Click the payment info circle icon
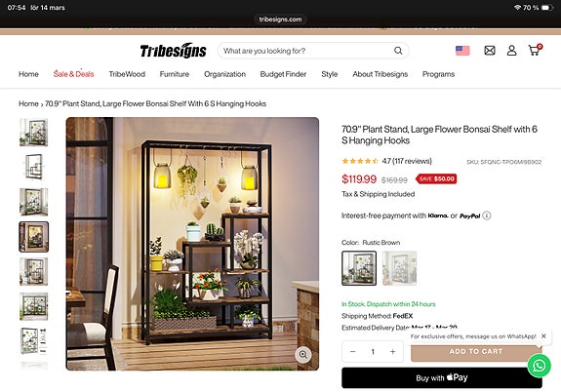Image resolution: width=561 pixels, height=392 pixels. point(487,216)
